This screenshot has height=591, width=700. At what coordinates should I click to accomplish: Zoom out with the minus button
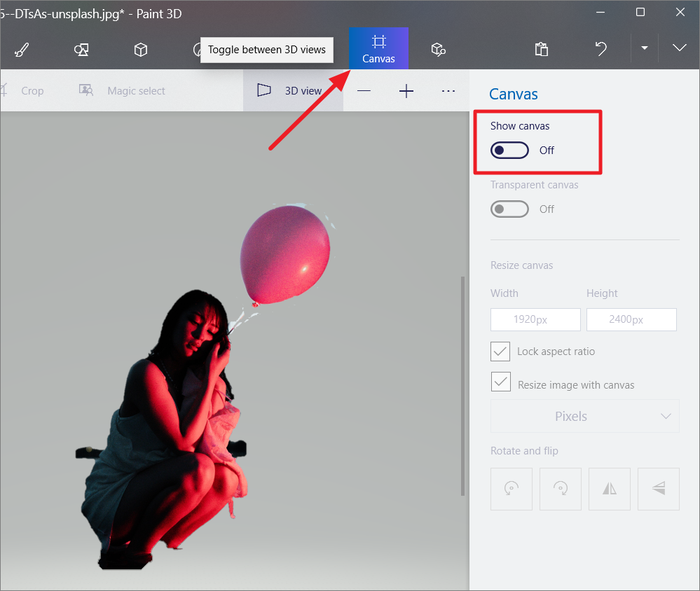(x=364, y=91)
